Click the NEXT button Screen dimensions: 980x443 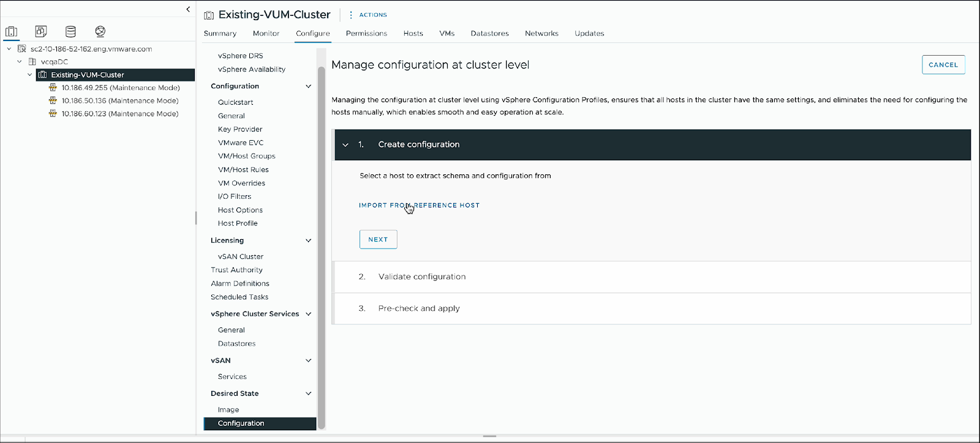[x=378, y=239]
